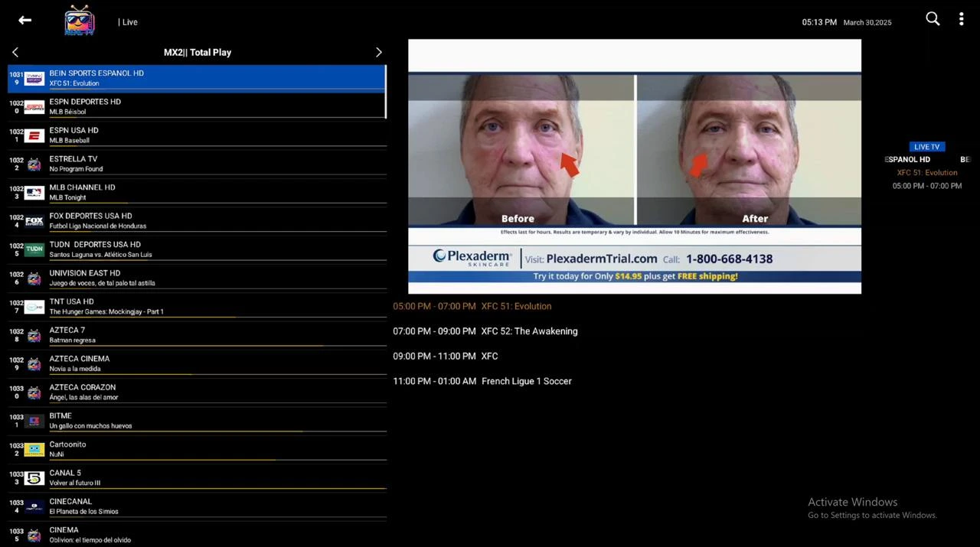The height and width of the screenshot is (547, 980).
Task: Click the CINEMA channel logo
Action: 34,536
